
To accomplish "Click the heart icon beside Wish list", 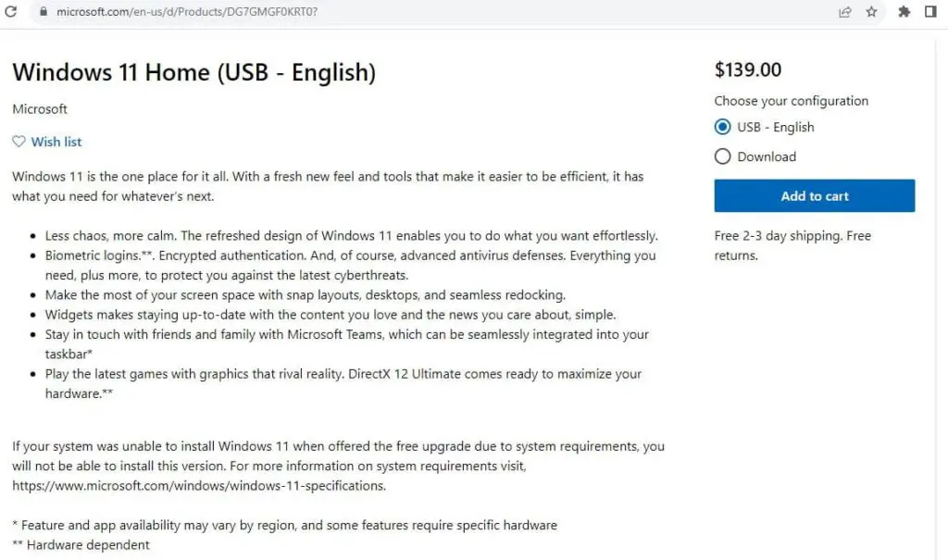I will [18, 142].
